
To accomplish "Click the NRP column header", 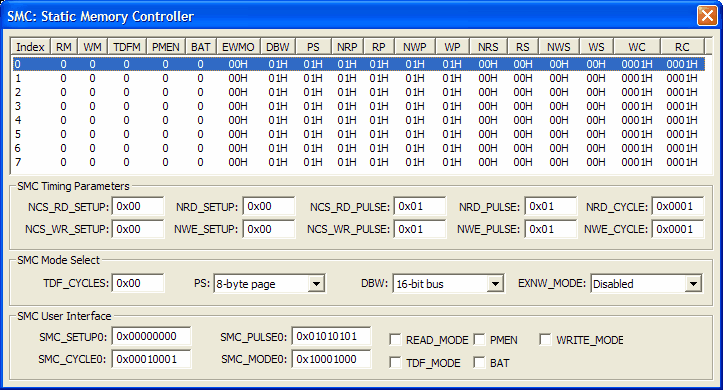I will pyautogui.click(x=347, y=47).
